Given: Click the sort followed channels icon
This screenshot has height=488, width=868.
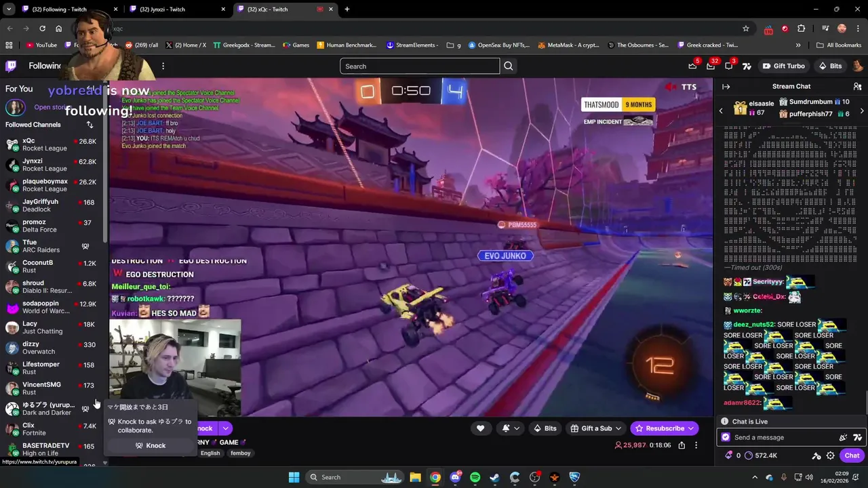Looking at the screenshot, I should point(90,125).
